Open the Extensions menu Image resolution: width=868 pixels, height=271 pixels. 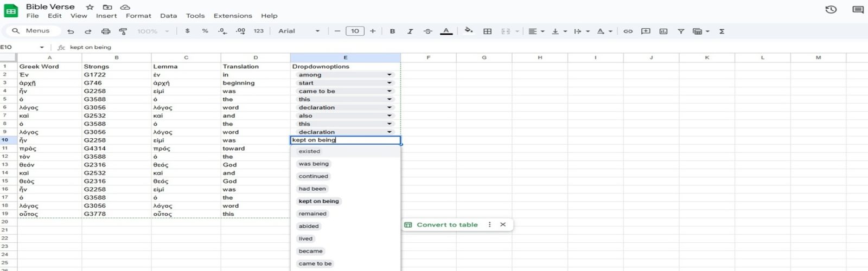(232, 16)
